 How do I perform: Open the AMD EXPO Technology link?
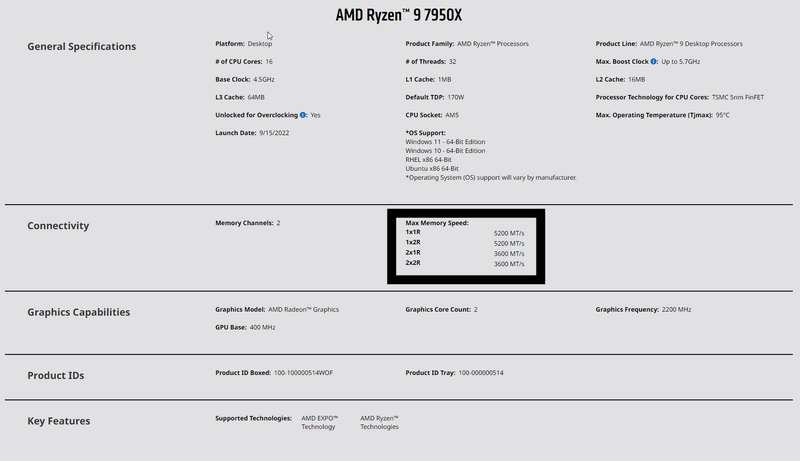(x=319, y=422)
